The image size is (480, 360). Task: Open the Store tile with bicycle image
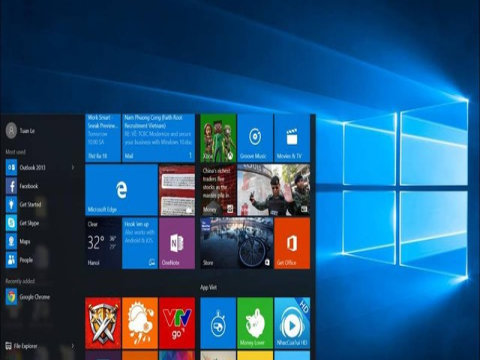coord(237,243)
